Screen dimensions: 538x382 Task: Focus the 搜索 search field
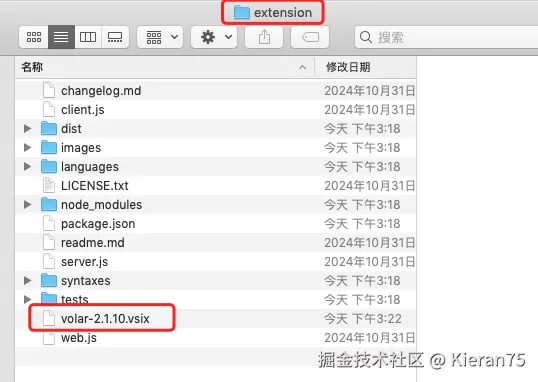pyautogui.click(x=446, y=37)
